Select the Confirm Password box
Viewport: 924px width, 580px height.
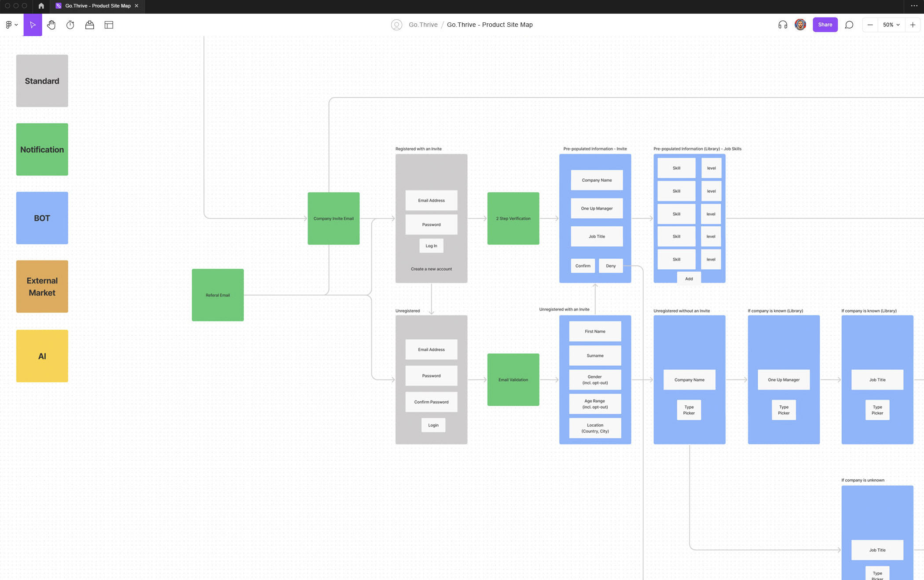tap(431, 402)
